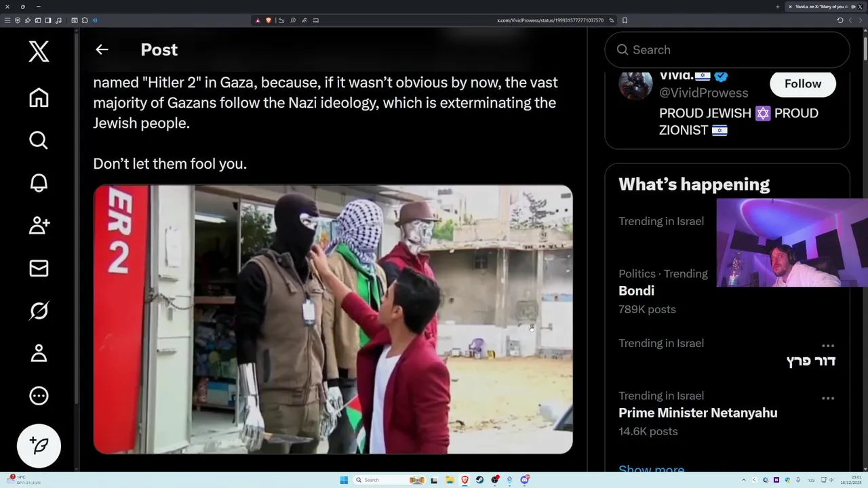The width and height of the screenshot is (868, 488).
Task: Select the Vivid on X browser tab
Action: [x=825, y=7]
